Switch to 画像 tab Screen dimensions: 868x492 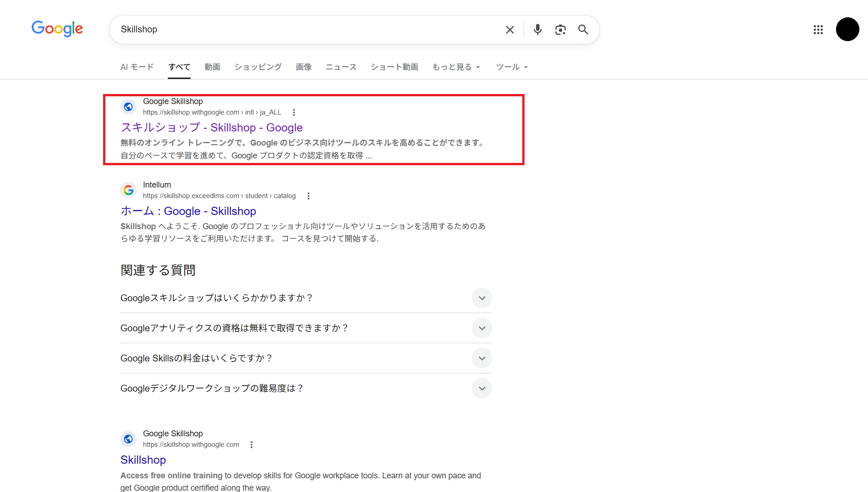tap(304, 67)
